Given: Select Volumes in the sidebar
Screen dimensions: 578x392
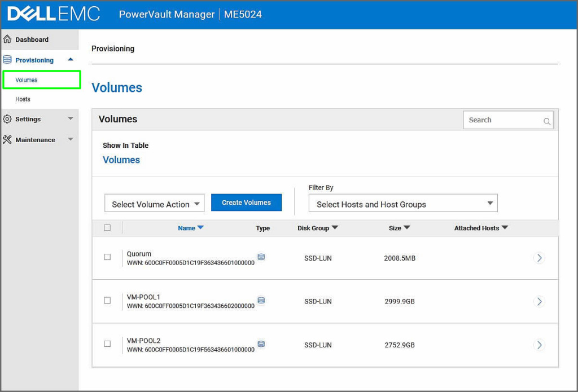Looking at the screenshot, I should pos(27,80).
